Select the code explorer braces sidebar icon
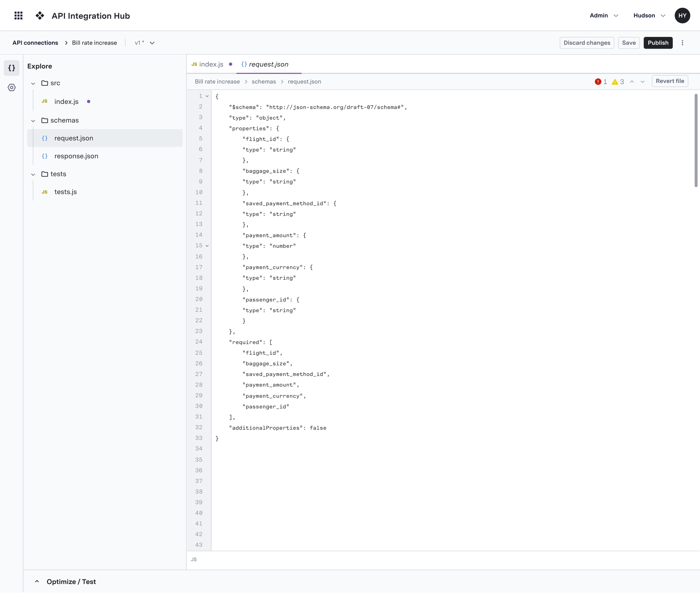This screenshot has height=593, width=700. [x=12, y=68]
